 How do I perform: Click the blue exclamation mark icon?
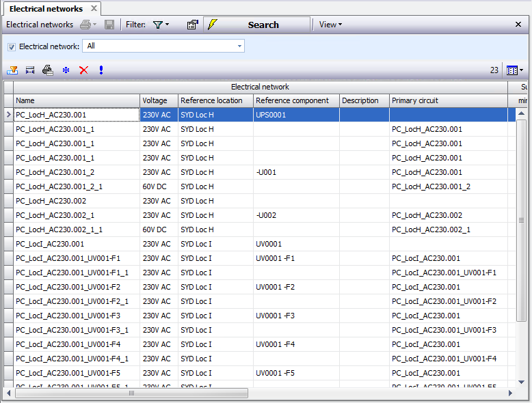pos(101,70)
